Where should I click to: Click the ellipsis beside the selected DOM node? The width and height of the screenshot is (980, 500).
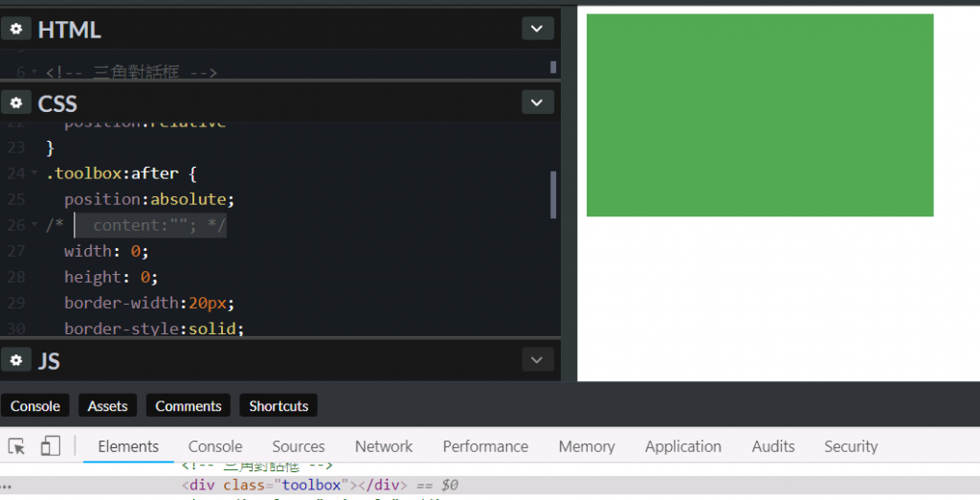(7, 485)
